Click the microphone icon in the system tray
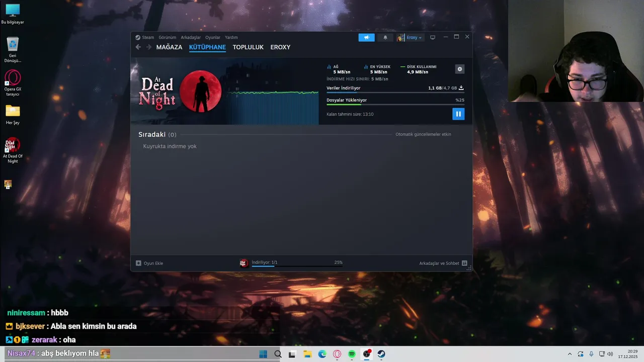This screenshot has height=362, width=644. [591, 354]
